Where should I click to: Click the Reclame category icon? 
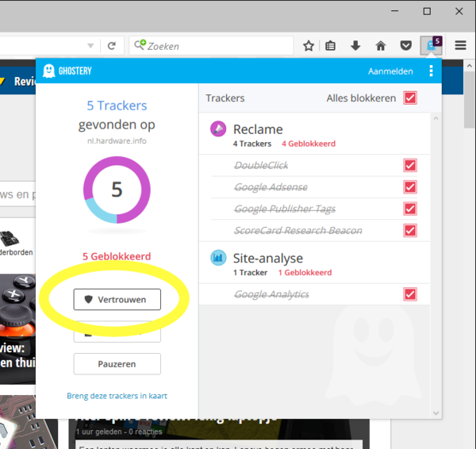coord(218,129)
